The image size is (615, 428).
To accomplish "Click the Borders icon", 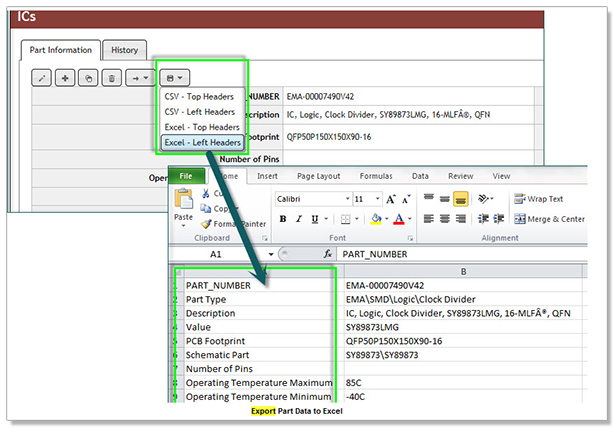I will click(x=346, y=219).
